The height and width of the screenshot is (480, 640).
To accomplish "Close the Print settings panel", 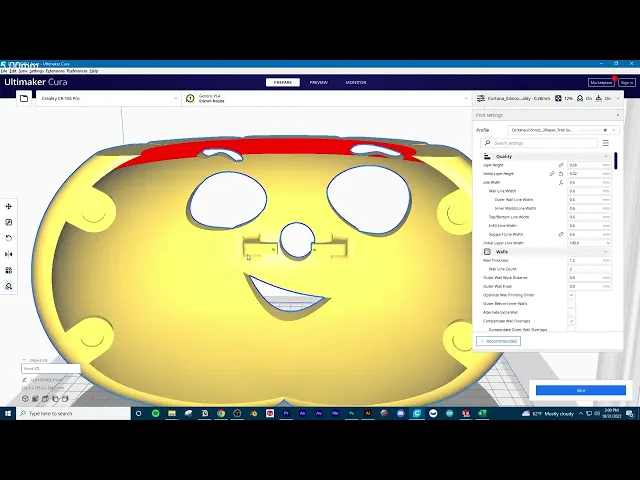I will pyautogui.click(x=618, y=115).
